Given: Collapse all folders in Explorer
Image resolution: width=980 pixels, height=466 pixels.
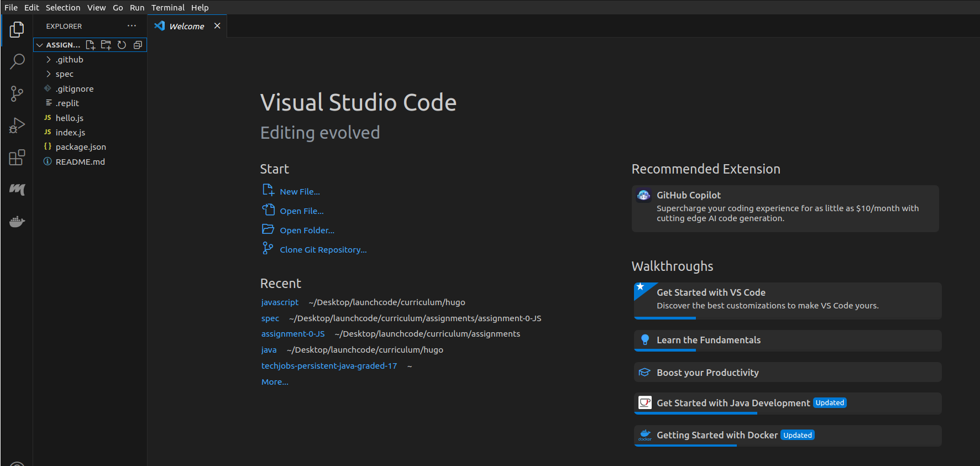Looking at the screenshot, I should tap(138, 45).
